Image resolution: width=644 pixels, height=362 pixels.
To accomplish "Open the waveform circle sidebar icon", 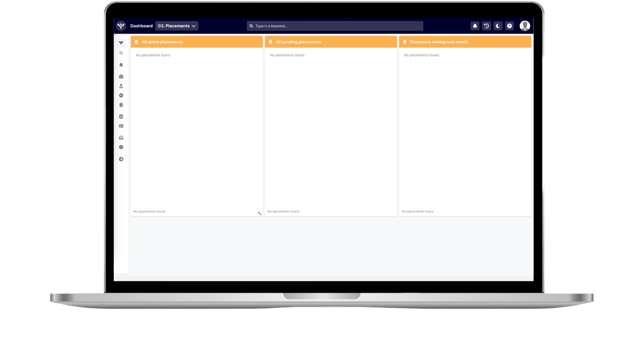I will point(121,96).
